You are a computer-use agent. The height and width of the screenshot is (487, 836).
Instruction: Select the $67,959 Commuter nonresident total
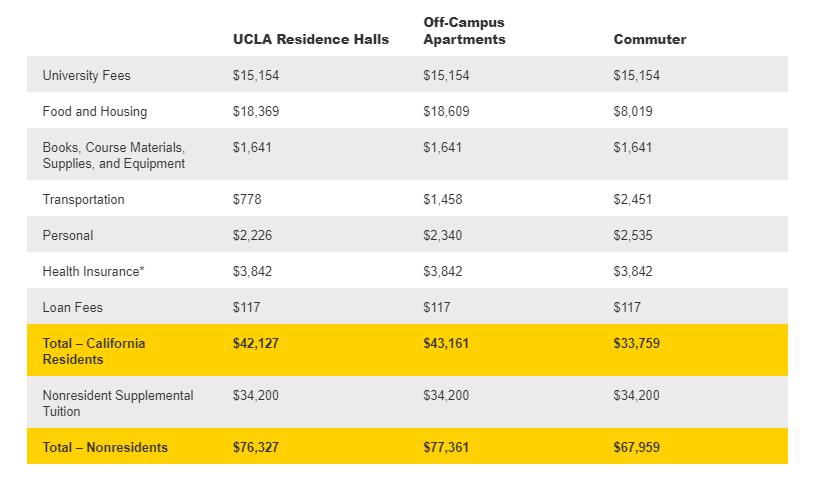pos(636,447)
